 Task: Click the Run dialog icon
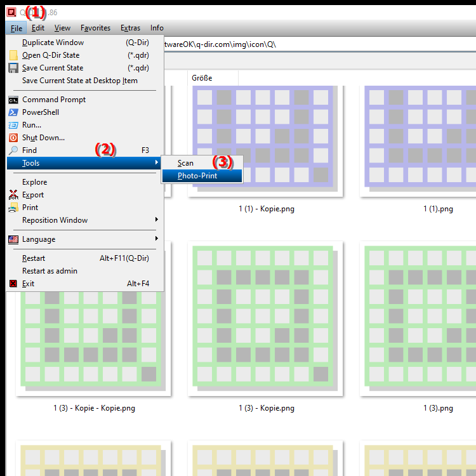point(13,125)
